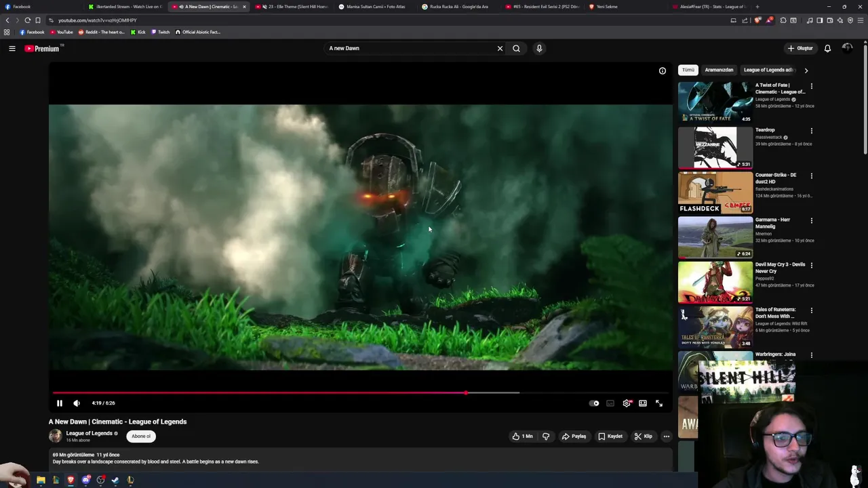Open options for Tales of Runeterra video
868x488 pixels.
[x=811, y=310]
